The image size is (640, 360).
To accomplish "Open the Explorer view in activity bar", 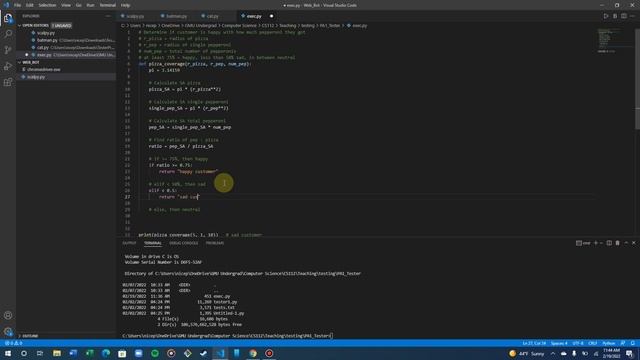I will point(8,18).
